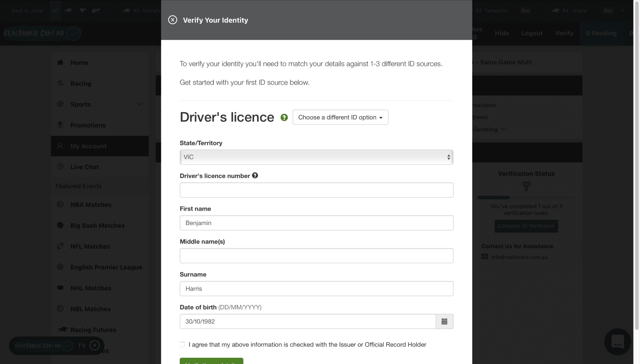Focus the Driver's licence number field
Screen dimensions: 640x364
[316, 190]
